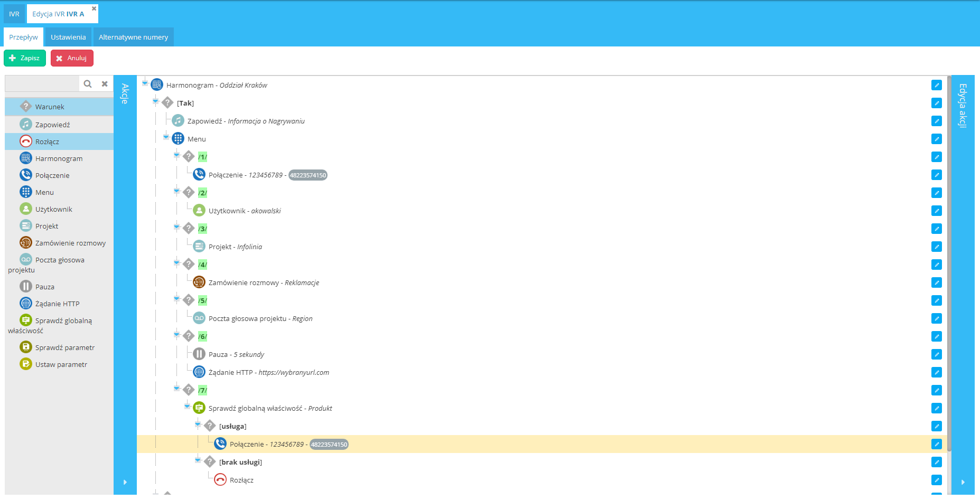The image size is (980, 500).
Task: Edit the Pauza 5 sekundy row
Action: pyautogui.click(x=937, y=354)
